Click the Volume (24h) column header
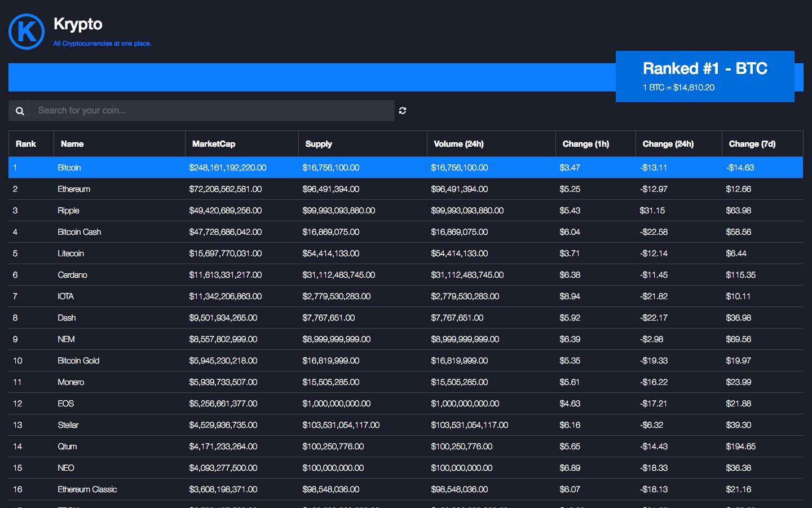812x508 pixels. (458, 144)
